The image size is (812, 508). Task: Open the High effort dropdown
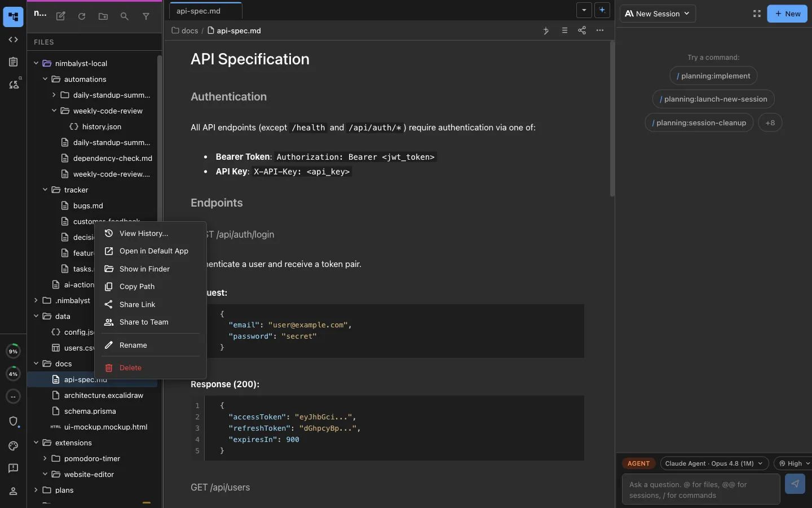(x=794, y=463)
